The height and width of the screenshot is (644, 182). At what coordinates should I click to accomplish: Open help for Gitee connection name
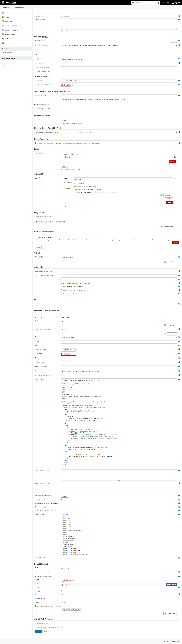pos(175,179)
